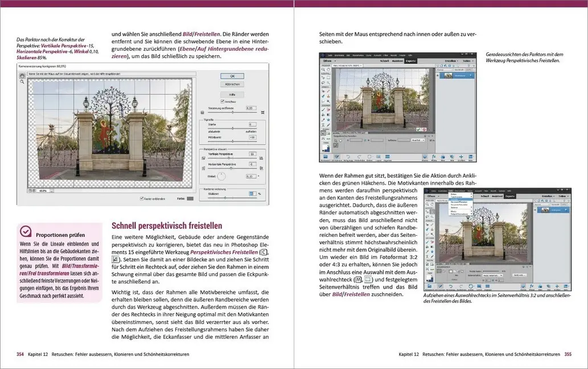Click the Skalieren percent input field
Image resolution: width=588 pixels, height=369 pixels.
[x=252, y=194]
